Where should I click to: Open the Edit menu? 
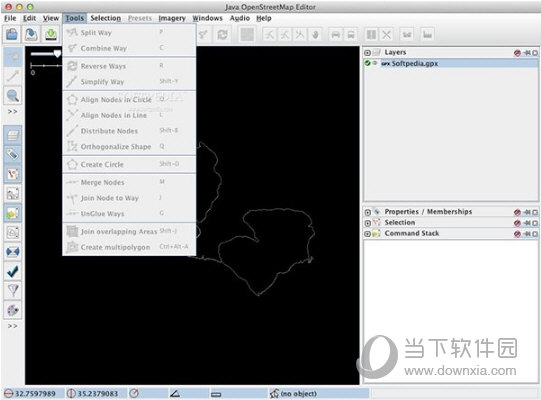[29, 18]
